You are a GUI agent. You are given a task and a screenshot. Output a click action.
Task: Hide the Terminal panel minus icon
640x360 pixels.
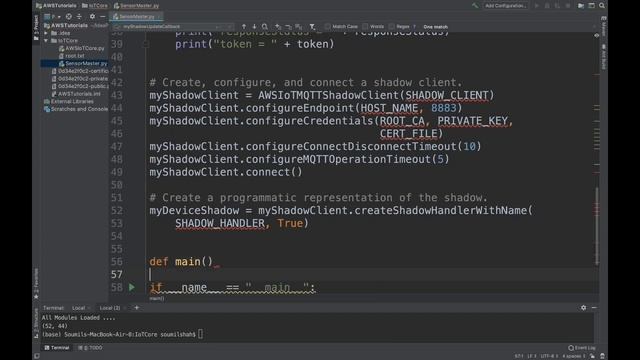pos(594,308)
